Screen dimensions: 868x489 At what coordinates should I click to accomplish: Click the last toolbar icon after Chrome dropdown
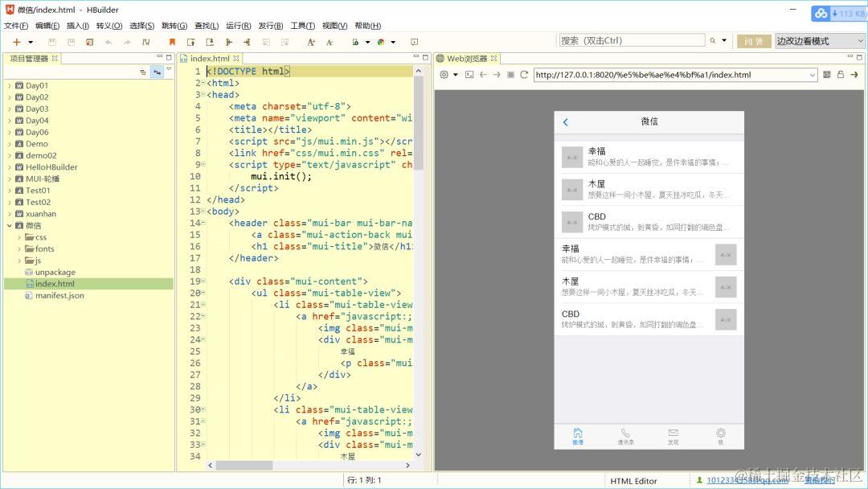point(414,42)
